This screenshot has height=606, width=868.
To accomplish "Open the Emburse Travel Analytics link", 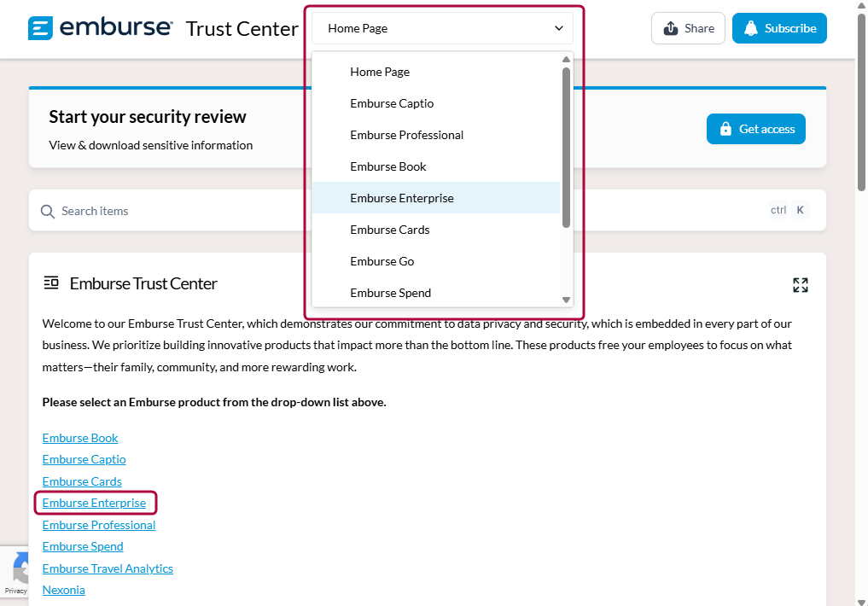I will [108, 568].
